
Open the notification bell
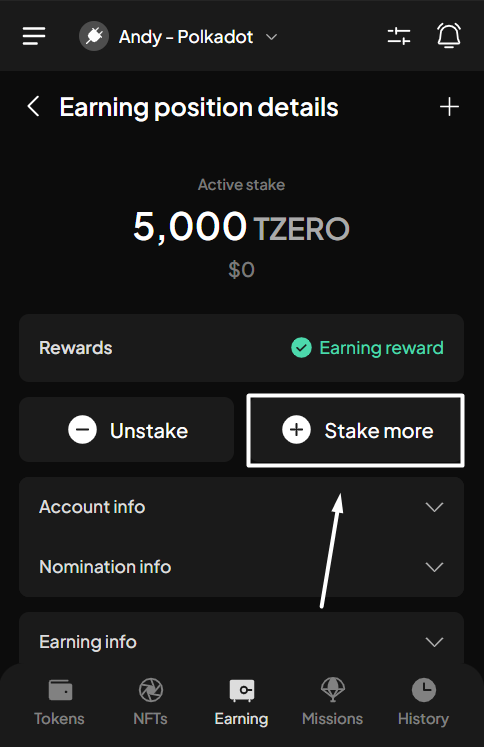[x=449, y=36]
